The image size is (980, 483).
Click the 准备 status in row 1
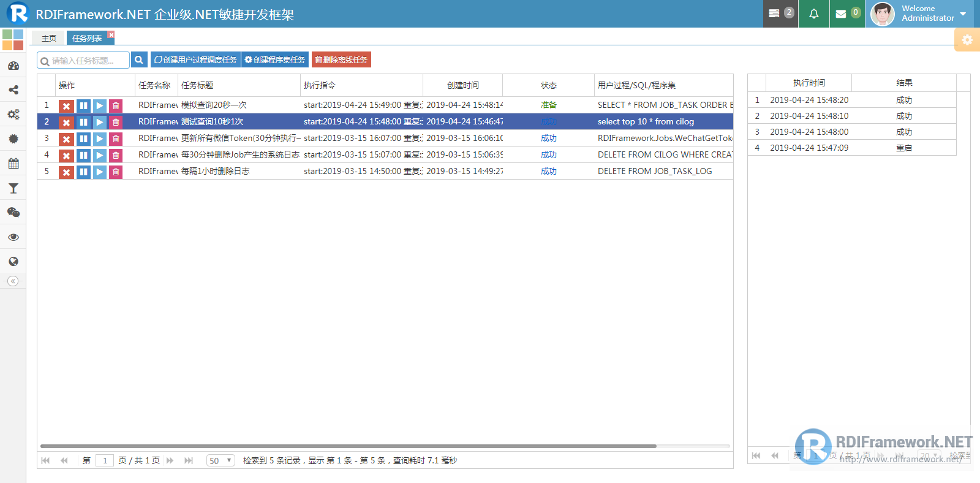point(549,105)
